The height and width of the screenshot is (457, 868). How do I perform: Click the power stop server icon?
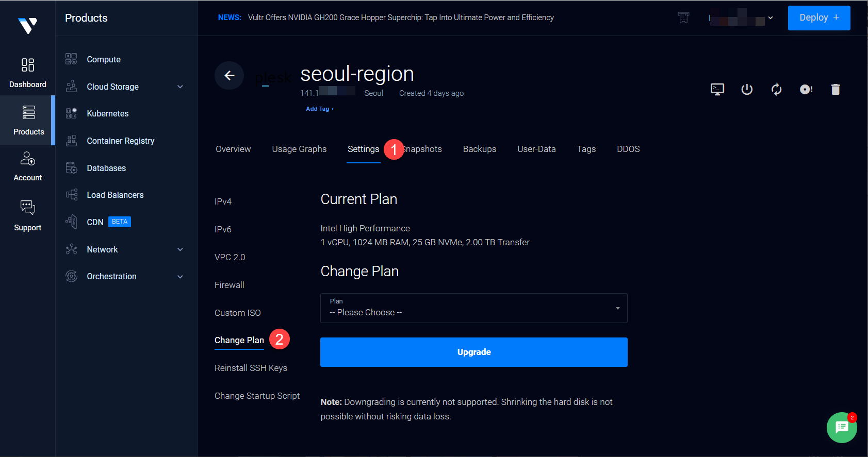747,90
